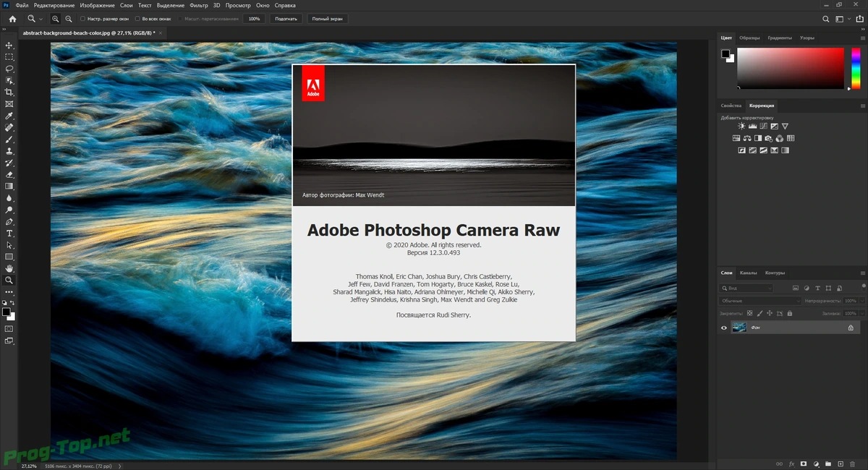Select the Hand tool
868x470 pixels.
pos(9,268)
